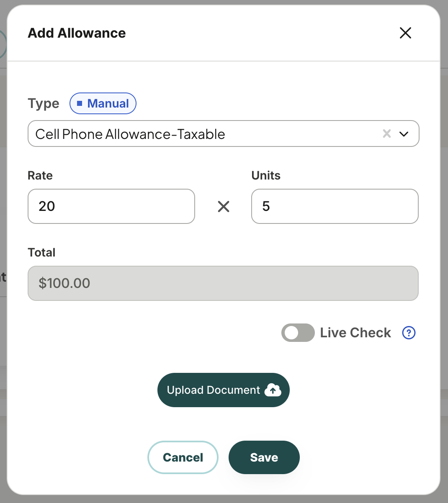
Task: Focus the Rate input field
Action: coord(111,206)
